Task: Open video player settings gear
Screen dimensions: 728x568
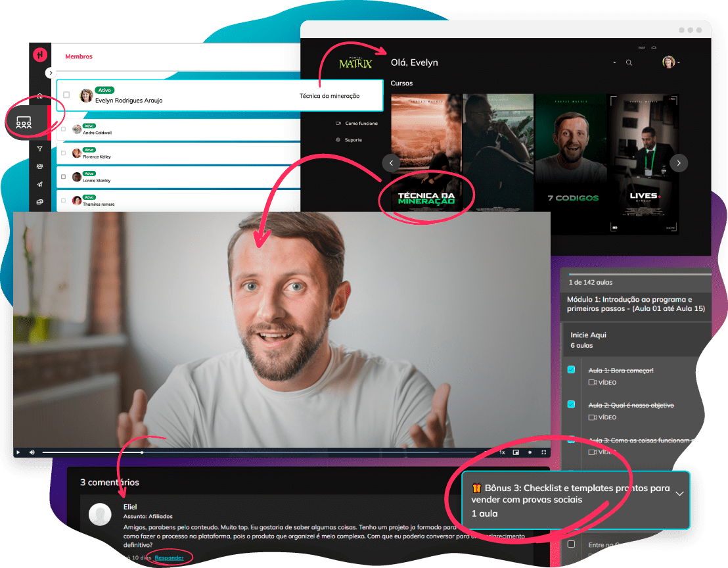Action: point(530,452)
